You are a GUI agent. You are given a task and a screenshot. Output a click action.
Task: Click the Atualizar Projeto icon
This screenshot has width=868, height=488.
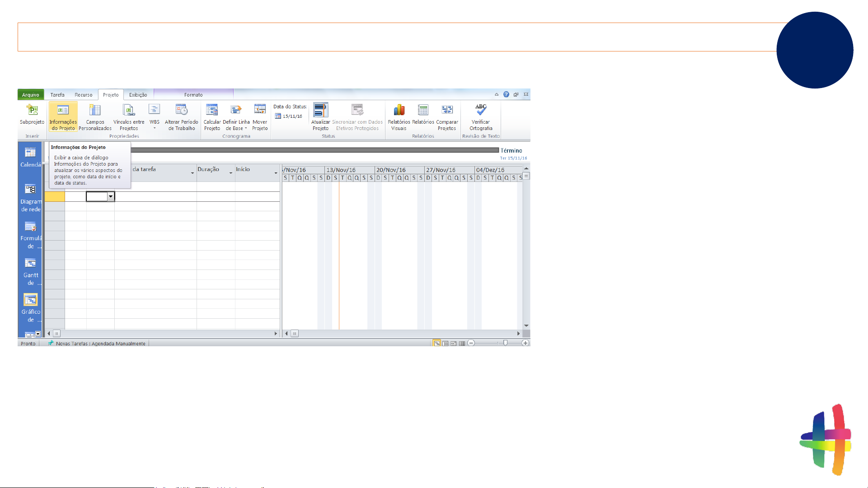[321, 110]
